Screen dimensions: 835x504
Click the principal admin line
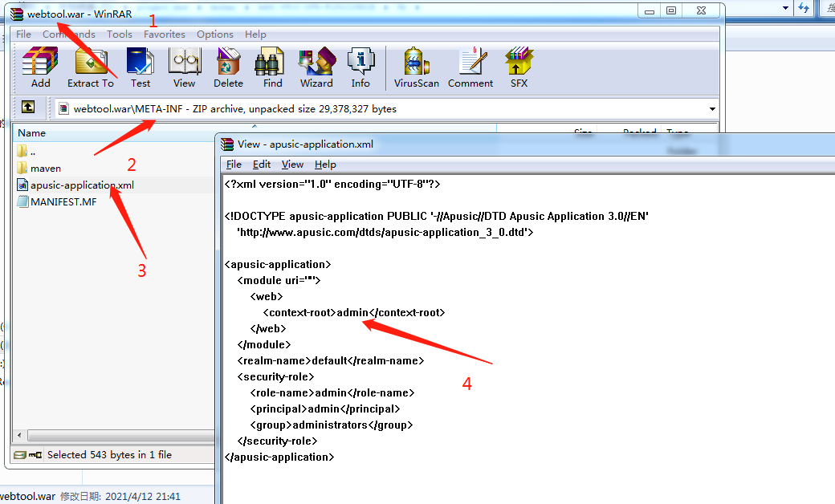pyautogui.click(x=325, y=408)
